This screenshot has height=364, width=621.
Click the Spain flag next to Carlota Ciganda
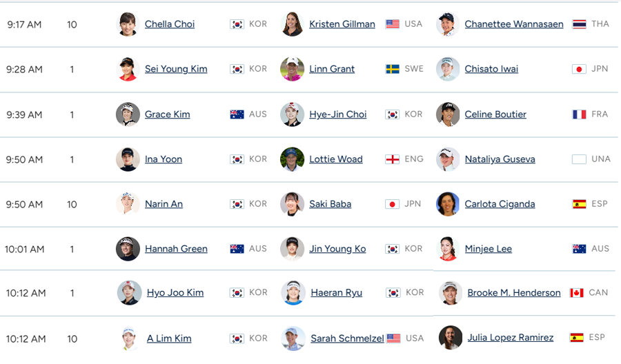click(579, 204)
